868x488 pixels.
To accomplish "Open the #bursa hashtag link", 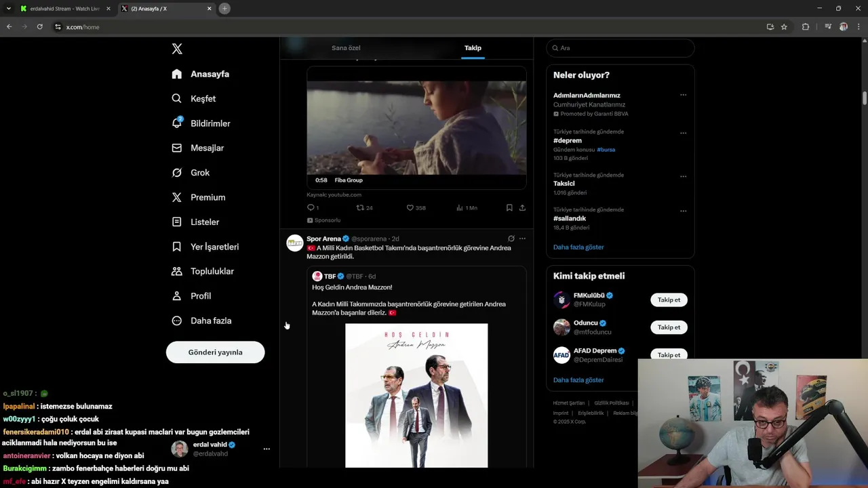I will click(x=606, y=149).
